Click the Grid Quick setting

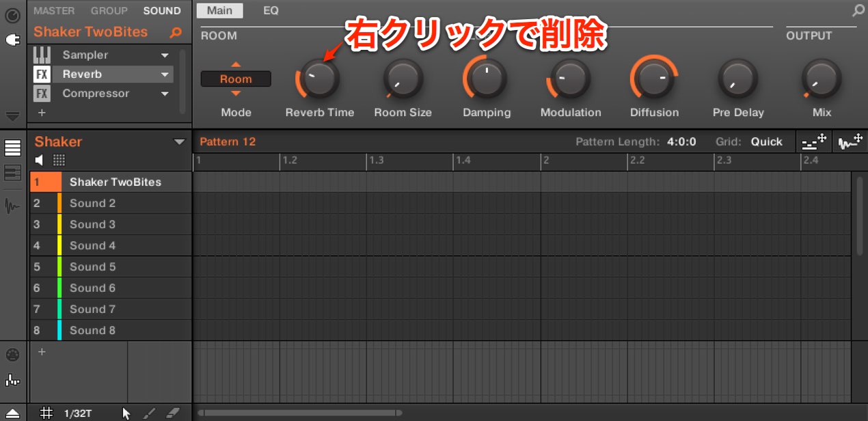pyautogui.click(x=767, y=141)
